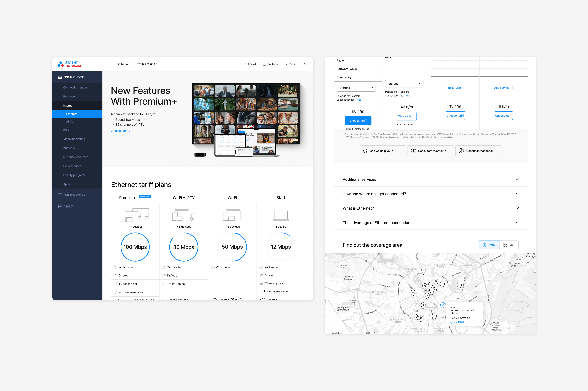Click the Atlant Telecom logo
The image size is (588, 391).
click(69, 64)
